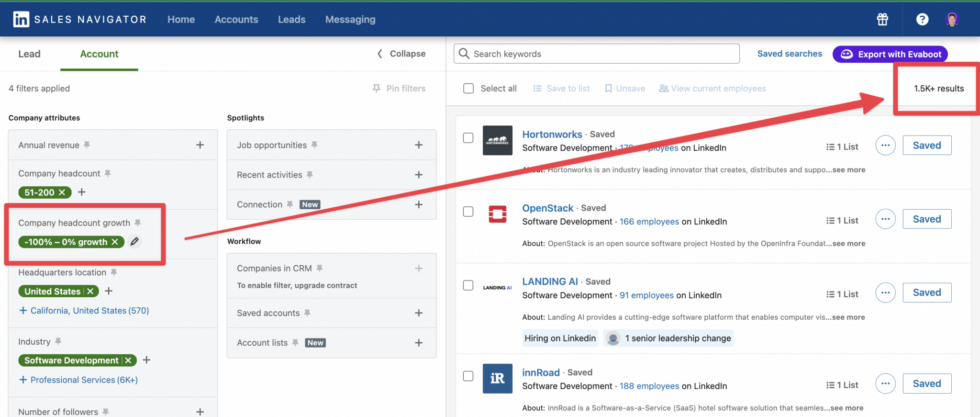
Task: Pin the Connection filter
Action: pos(290,204)
